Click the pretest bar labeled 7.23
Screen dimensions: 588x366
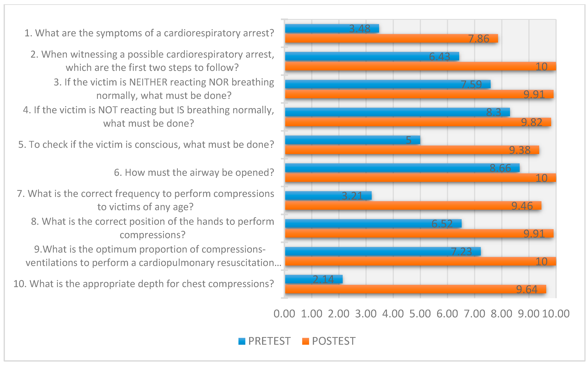tap(383, 251)
